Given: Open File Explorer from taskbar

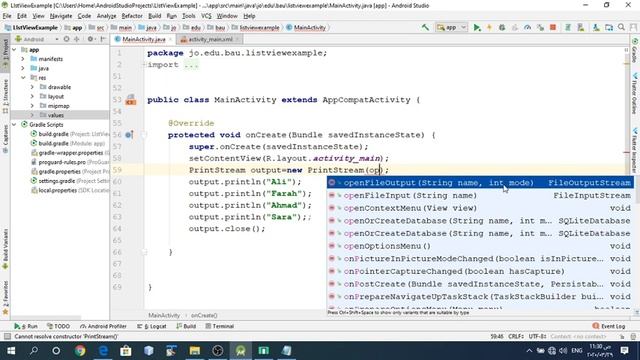Looking at the screenshot, I should coord(195,351).
